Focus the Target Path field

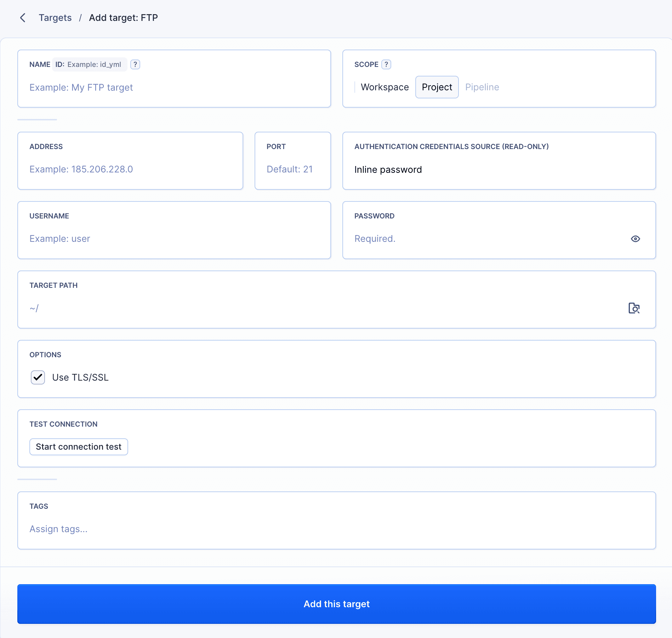(x=326, y=308)
